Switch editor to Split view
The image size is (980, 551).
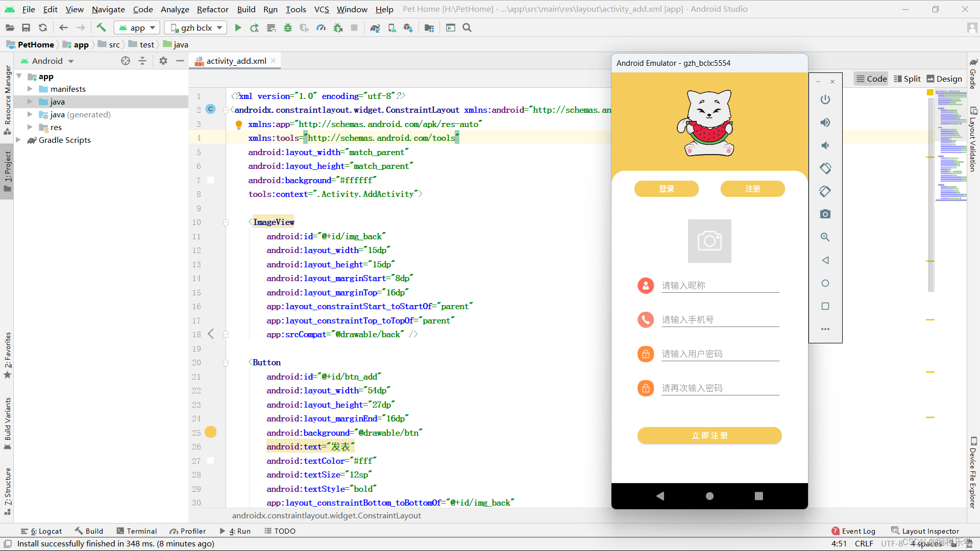907,79
